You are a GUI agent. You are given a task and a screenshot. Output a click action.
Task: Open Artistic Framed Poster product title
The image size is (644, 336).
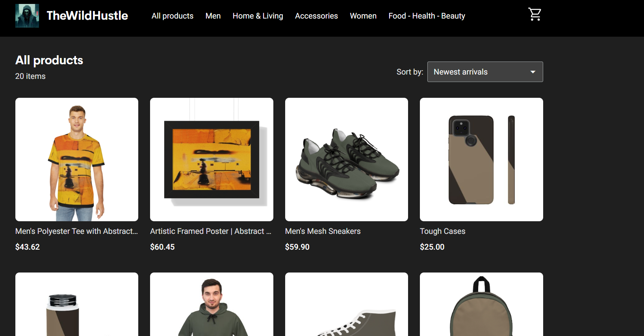pos(211,231)
